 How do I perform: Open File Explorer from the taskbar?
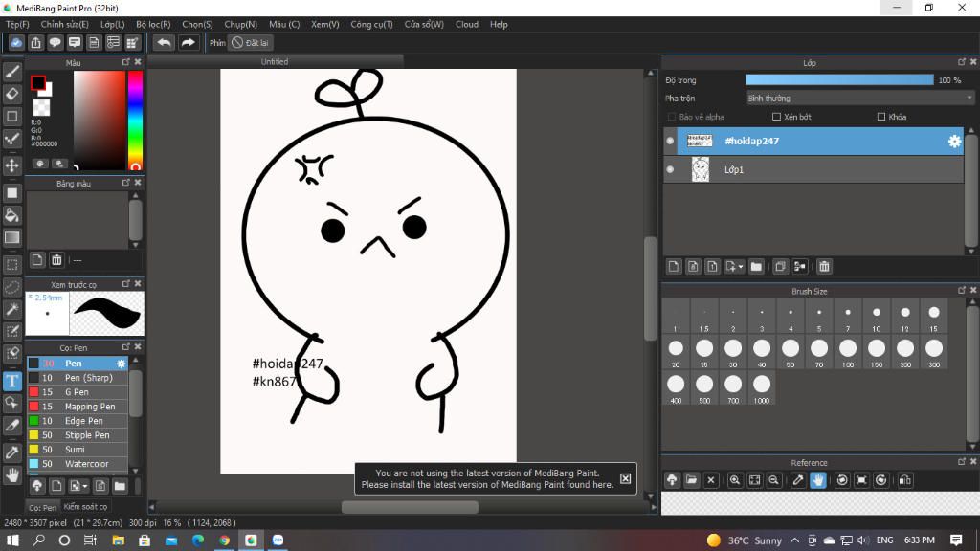pos(118,540)
